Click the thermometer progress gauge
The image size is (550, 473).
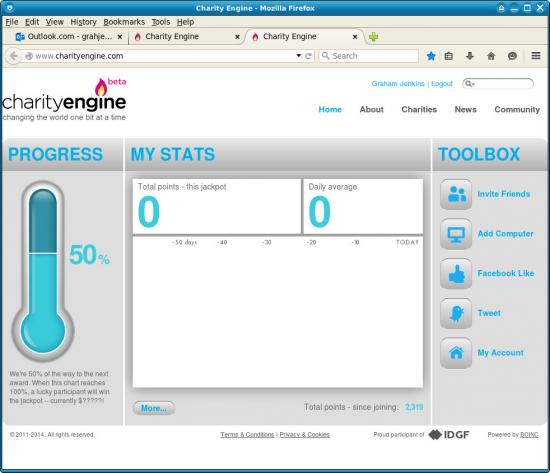(43, 271)
